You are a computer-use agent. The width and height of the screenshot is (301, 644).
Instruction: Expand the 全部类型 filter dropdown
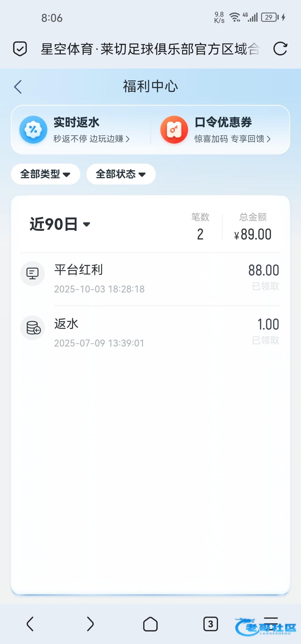45,174
